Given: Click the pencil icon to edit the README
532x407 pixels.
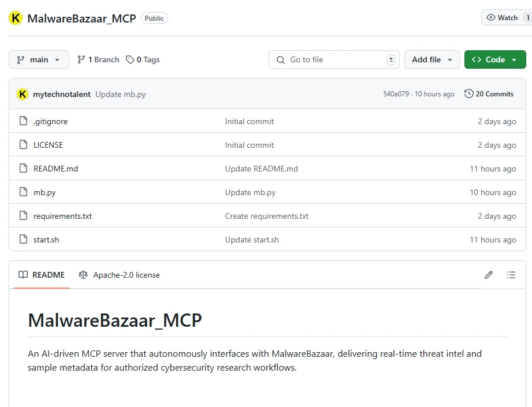Looking at the screenshot, I should tap(488, 275).
